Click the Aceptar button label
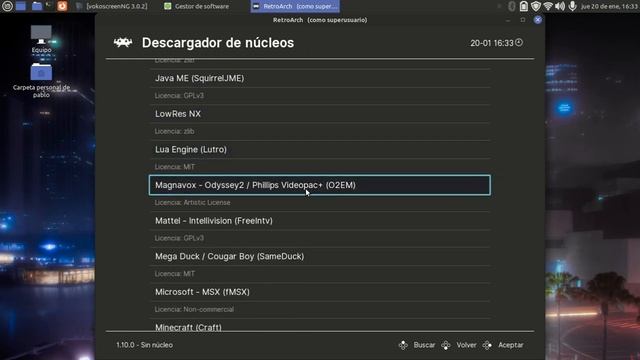The width and height of the screenshot is (640, 360). [x=511, y=345]
